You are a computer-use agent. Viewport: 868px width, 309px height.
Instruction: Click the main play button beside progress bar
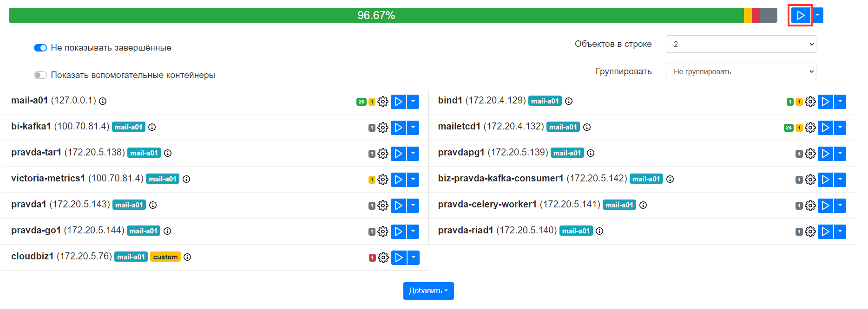click(800, 15)
